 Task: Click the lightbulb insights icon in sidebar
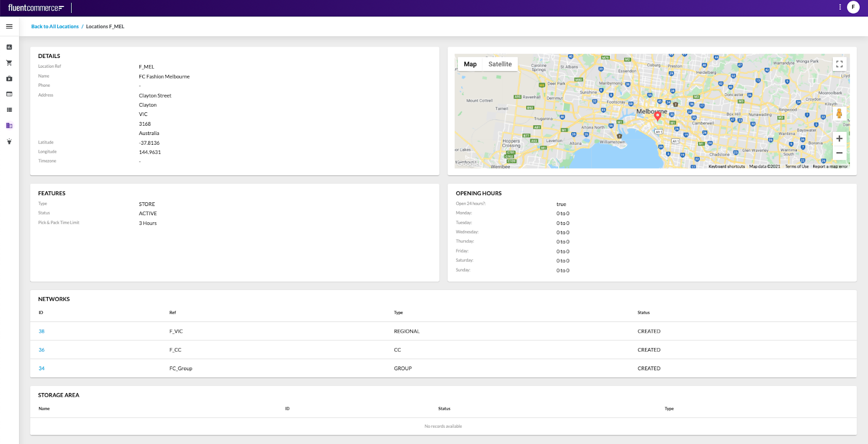pyautogui.click(x=9, y=141)
